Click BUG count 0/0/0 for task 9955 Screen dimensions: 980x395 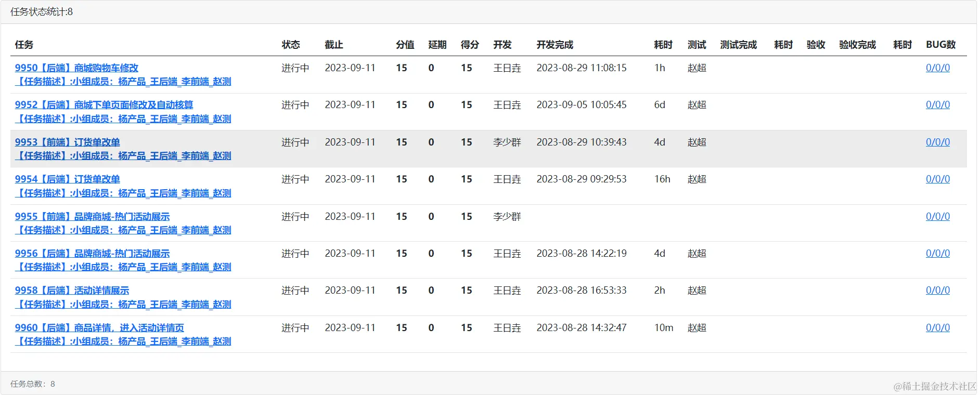(937, 217)
